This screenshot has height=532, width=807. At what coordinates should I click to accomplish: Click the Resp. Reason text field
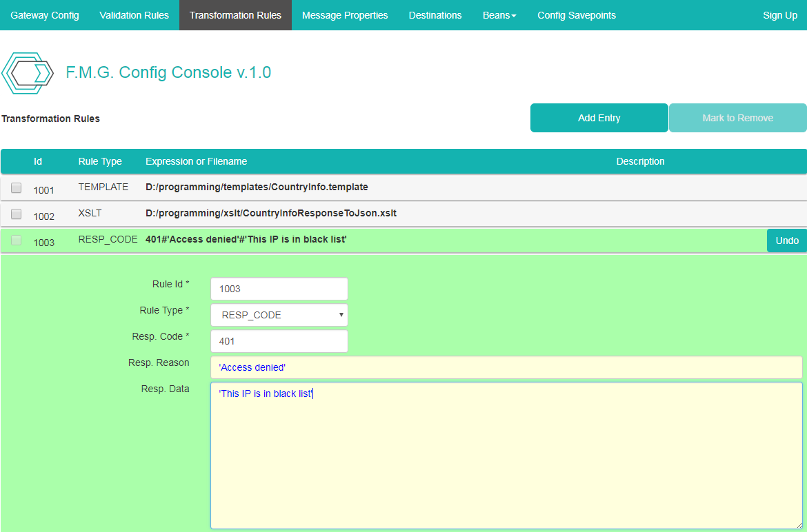click(x=506, y=367)
